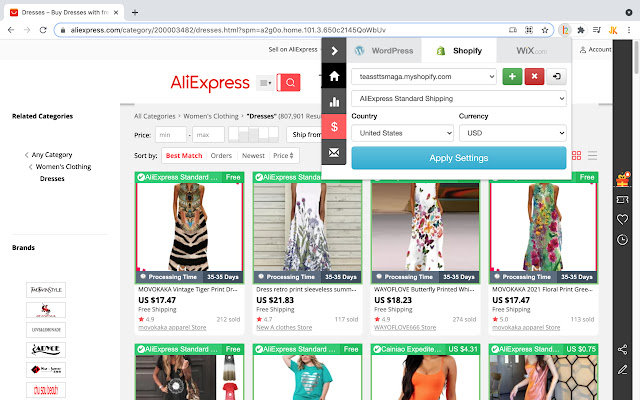Collapse Women's Clothing category chevron
The image size is (640, 400).
coord(31,167)
